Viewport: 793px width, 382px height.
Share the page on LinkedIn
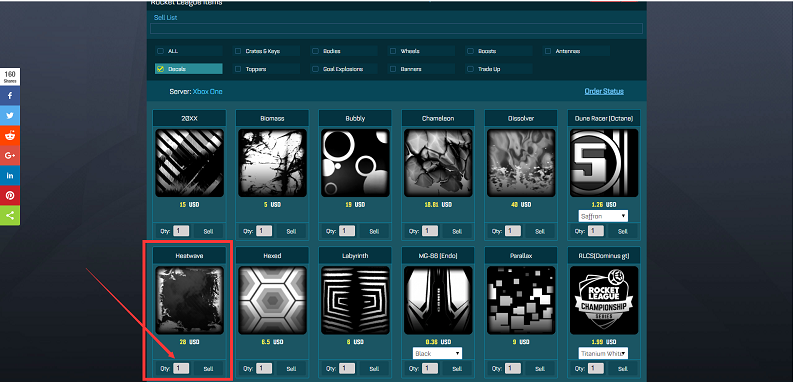[10, 176]
